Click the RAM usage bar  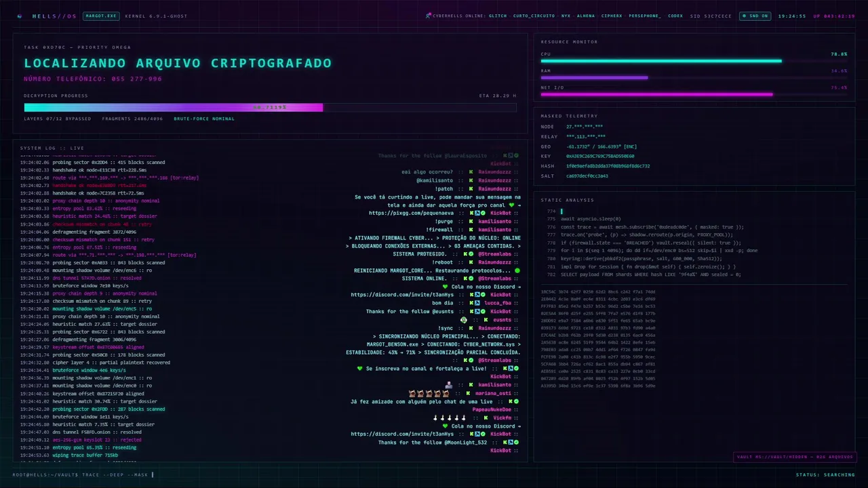coord(694,77)
